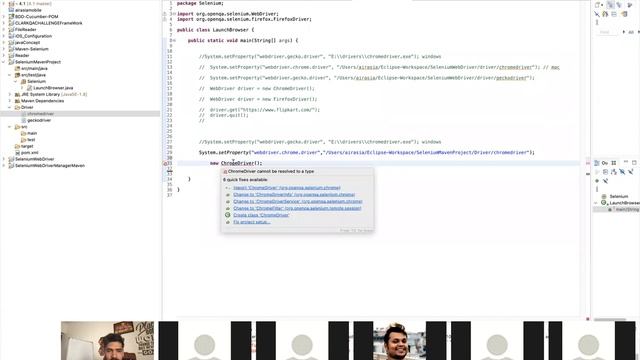Click the error marker on line 33
Screen dimensions: 640x360
pos(166,163)
